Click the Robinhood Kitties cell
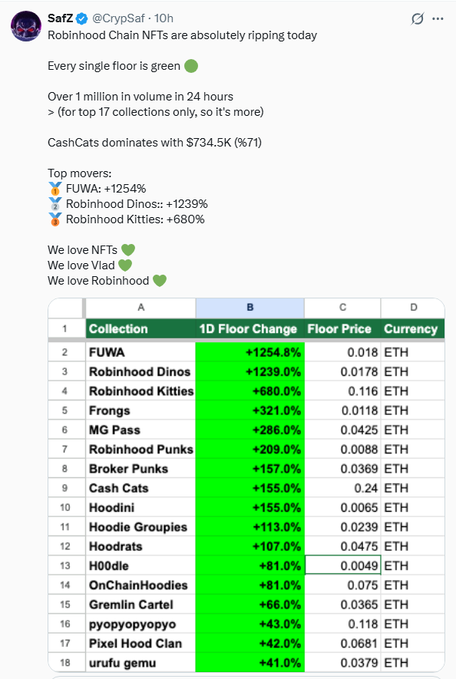 pos(141,391)
